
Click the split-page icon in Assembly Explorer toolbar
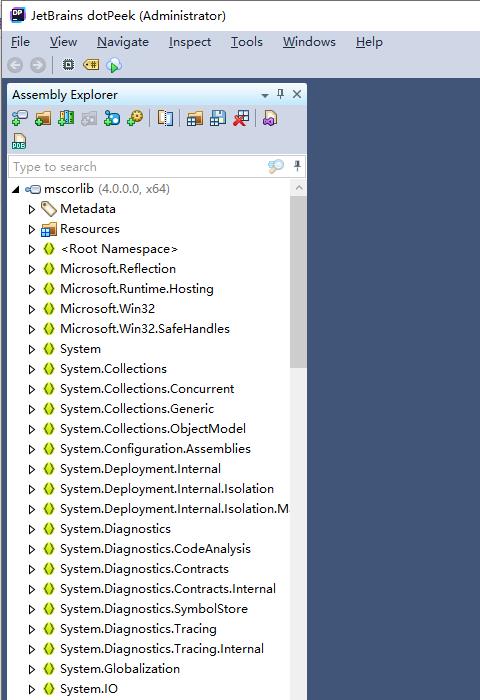pos(165,118)
